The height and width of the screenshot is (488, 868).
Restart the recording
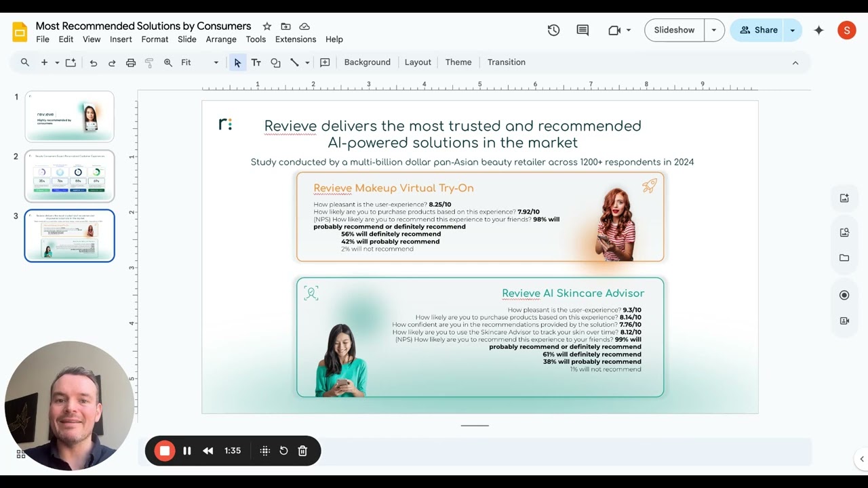(283, 451)
